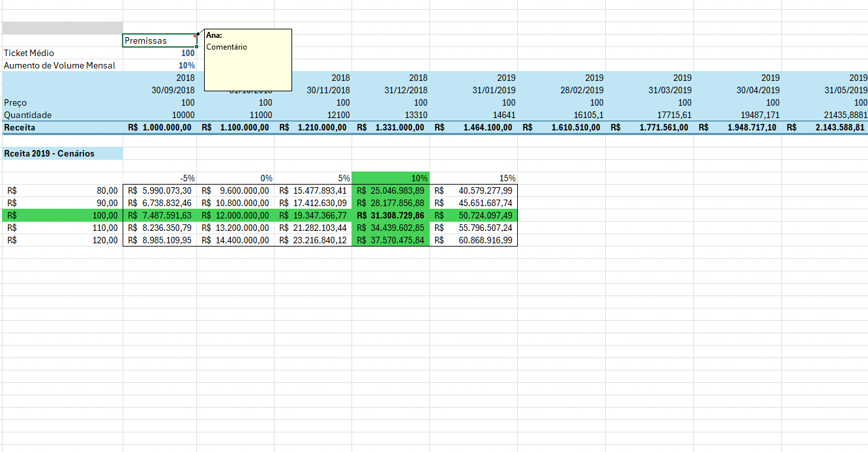
Task: Click scenario cell R$ 15.477.893,41
Action: (x=313, y=190)
